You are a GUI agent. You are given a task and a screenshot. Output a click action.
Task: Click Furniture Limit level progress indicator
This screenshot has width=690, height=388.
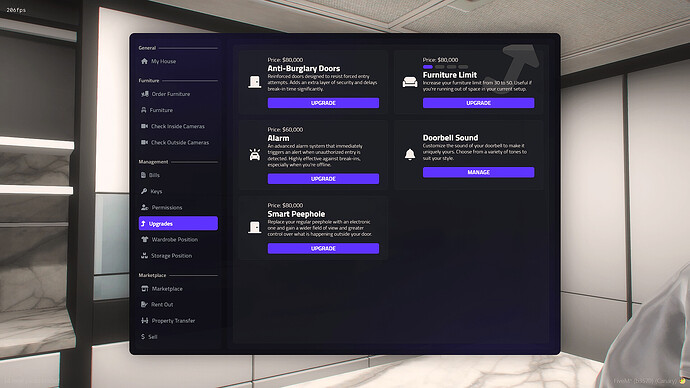coord(445,67)
